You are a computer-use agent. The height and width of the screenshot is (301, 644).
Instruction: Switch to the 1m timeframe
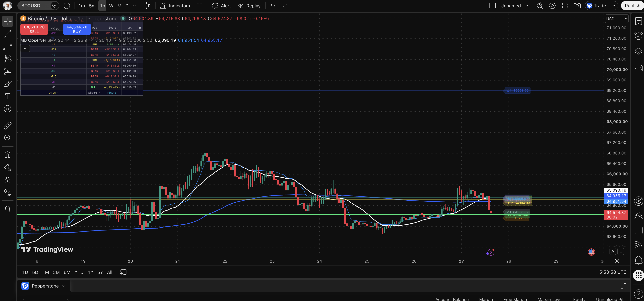coord(81,6)
